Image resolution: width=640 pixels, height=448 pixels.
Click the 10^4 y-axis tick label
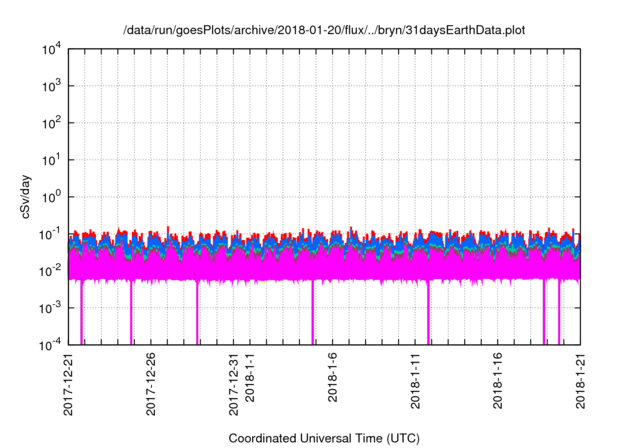tap(51, 50)
